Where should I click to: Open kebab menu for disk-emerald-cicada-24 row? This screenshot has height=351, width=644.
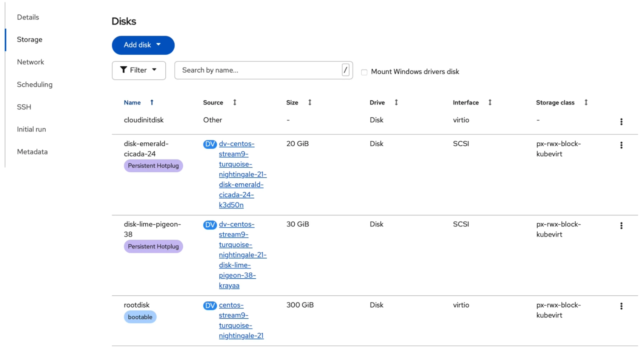click(x=621, y=145)
